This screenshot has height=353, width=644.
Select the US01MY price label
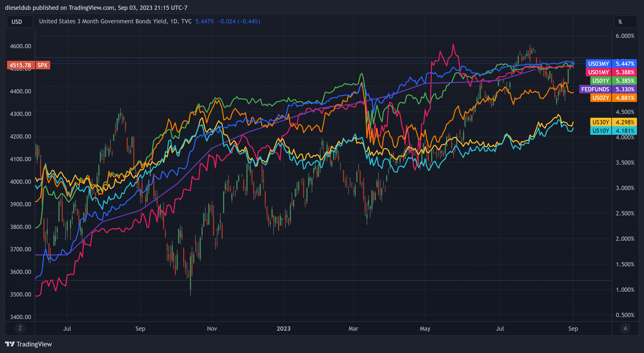click(x=611, y=72)
